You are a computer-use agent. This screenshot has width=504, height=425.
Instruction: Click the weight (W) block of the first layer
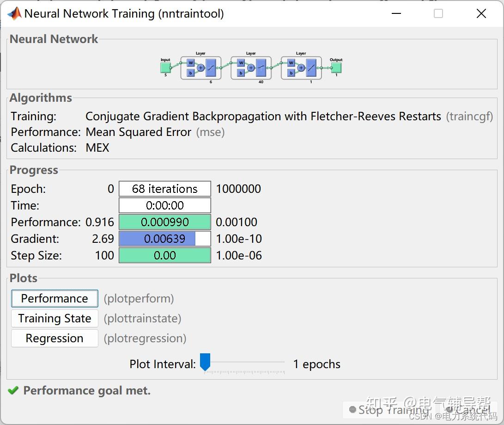click(191, 63)
